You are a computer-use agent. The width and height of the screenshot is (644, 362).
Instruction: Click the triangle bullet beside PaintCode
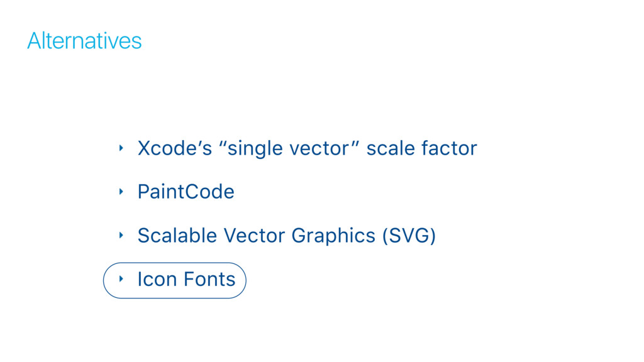tap(121, 192)
